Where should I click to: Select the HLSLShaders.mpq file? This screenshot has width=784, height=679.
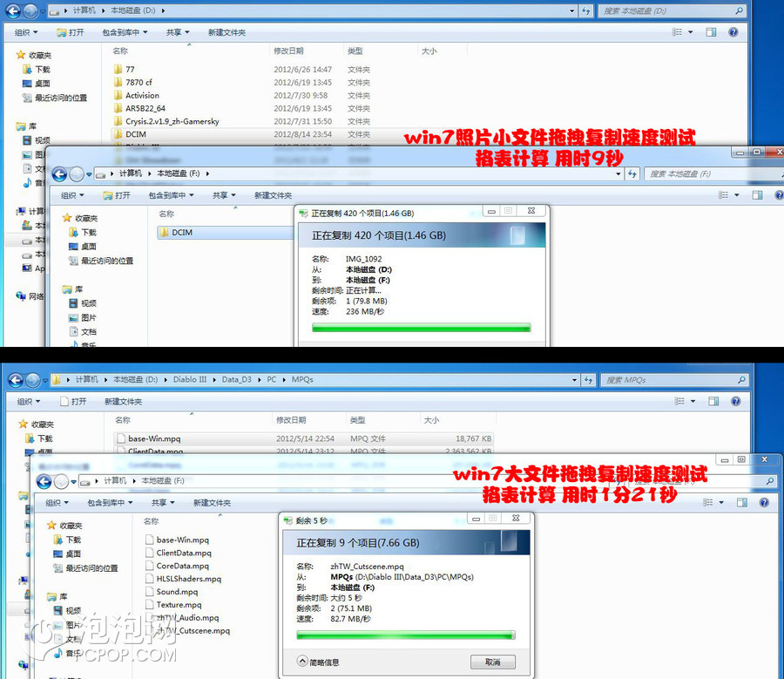pyautogui.click(x=188, y=579)
